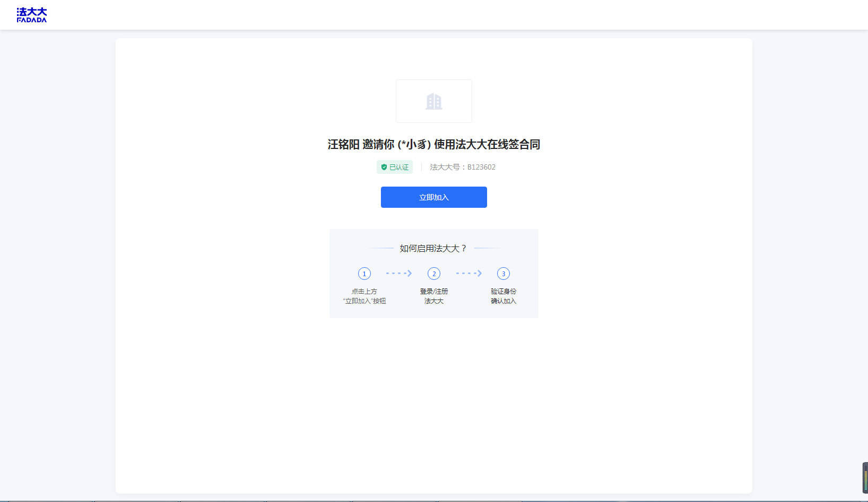Click the dashed arrow between steps 1 and 2
868x502 pixels.
coord(399,274)
